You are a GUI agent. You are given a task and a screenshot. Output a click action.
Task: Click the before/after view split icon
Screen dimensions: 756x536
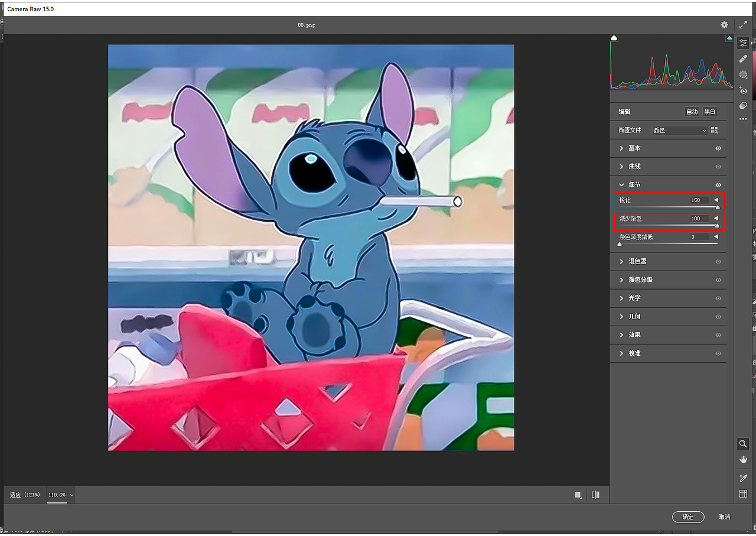click(x=595, y=495)
